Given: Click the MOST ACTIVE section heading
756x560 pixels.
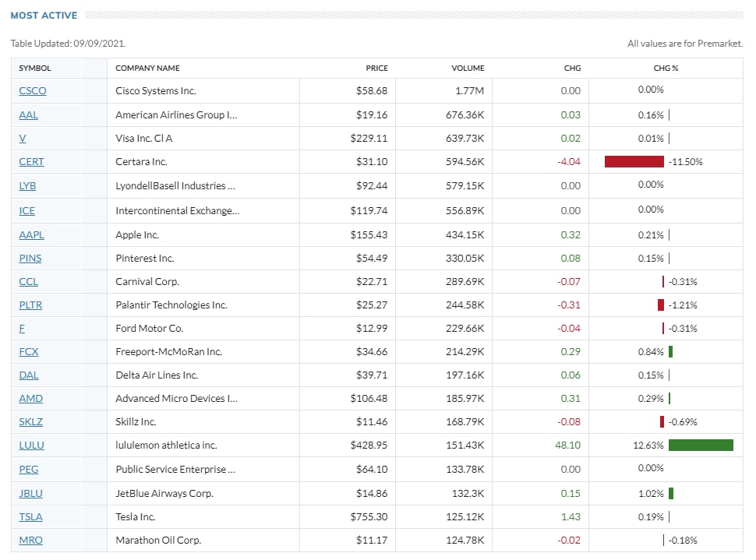Looking at the screenshot, I should tap(44, 16).
